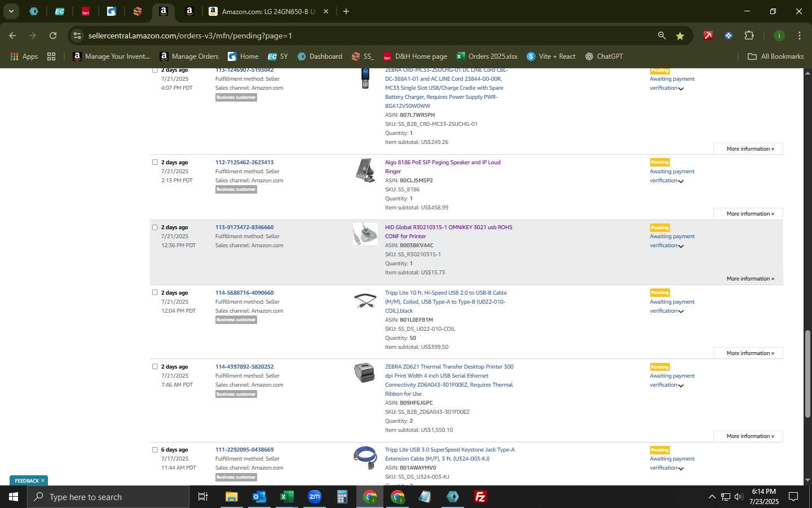The height and width of the screenshot is (508, 812).
Task: Open order 114-5688716-4090660 link
Action: (244, 292)
